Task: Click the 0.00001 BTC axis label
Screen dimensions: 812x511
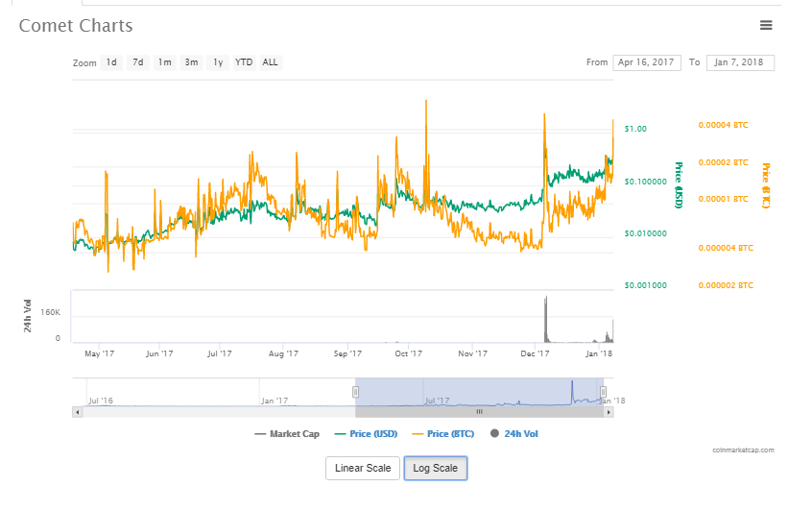Action: click(x=723, y=199)
